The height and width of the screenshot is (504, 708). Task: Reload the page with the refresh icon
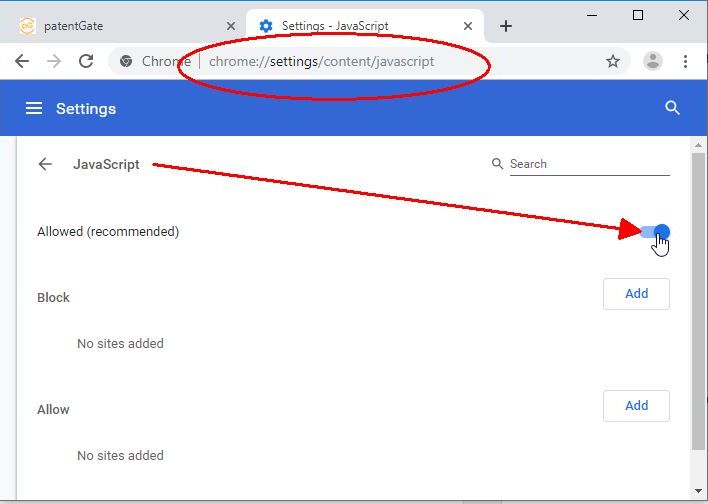86,61
